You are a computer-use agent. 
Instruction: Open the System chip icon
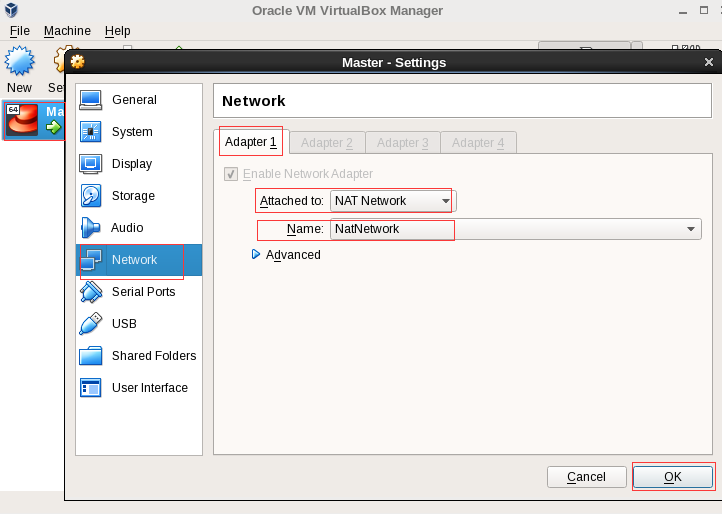pyautogui.click(x=91, y=132)
